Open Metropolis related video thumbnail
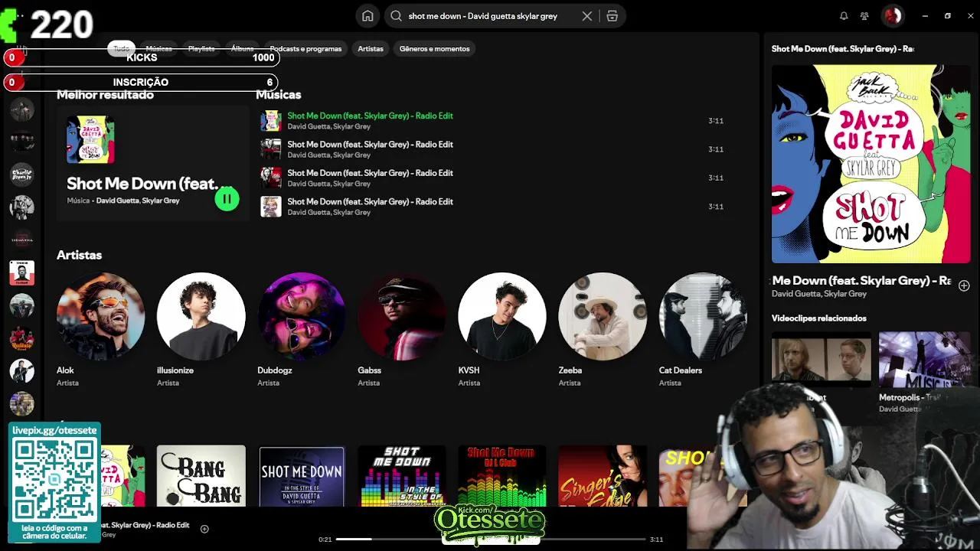This screenshot has height=551, width=980. [924, 360]
